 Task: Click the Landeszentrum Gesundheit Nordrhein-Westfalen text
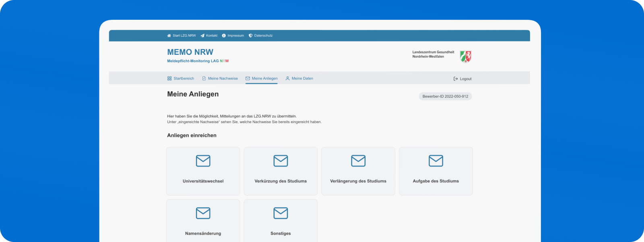coord(433,54)
